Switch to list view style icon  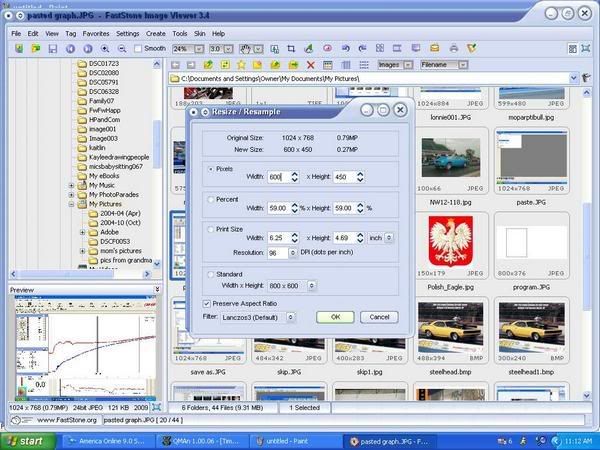pyautogui.click(x=364, y=65)
